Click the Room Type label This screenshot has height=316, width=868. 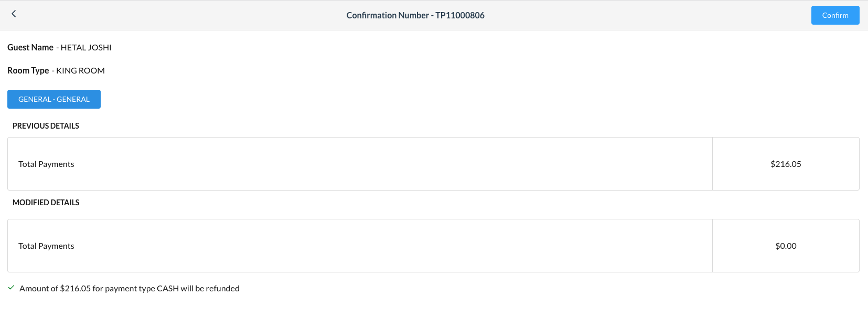tap(28, 71)
